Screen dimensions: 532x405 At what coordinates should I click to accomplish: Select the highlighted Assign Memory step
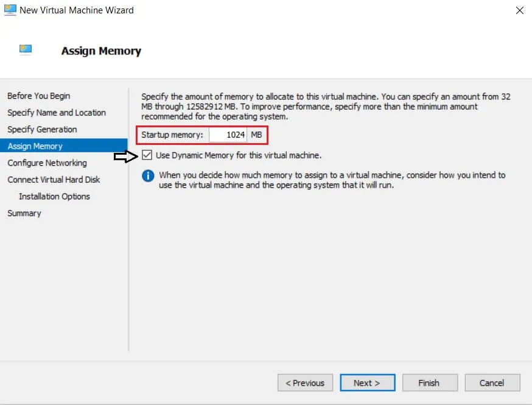(35, 146)
